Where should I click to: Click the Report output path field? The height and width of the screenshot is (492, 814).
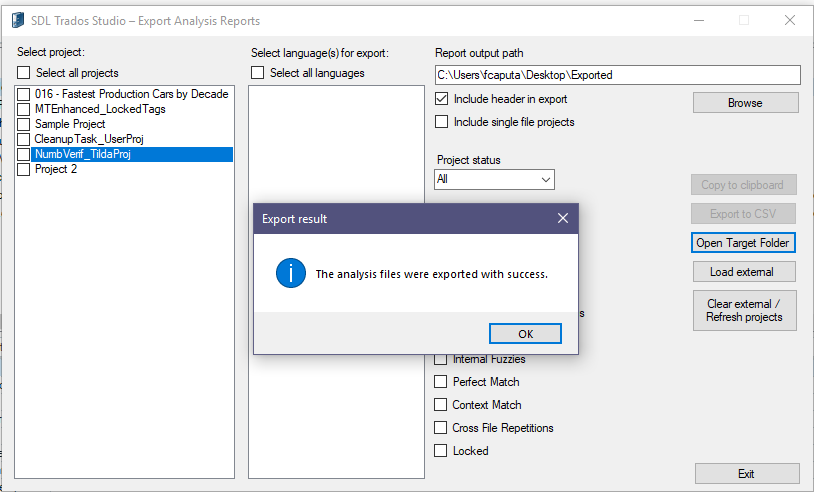618,75
